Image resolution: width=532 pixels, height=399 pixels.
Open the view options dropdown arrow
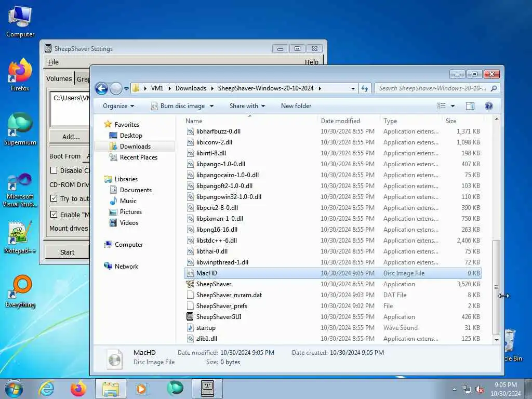point(453,106)
